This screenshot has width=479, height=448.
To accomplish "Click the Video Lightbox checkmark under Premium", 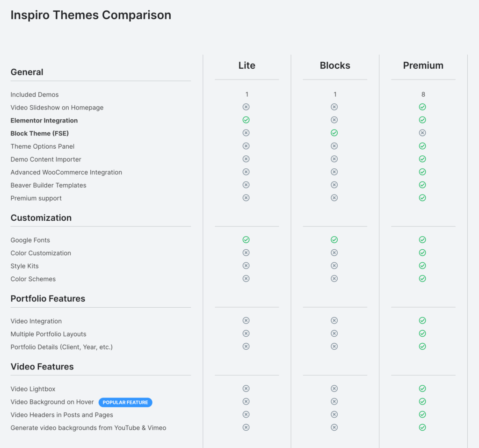I will point(422,389).
